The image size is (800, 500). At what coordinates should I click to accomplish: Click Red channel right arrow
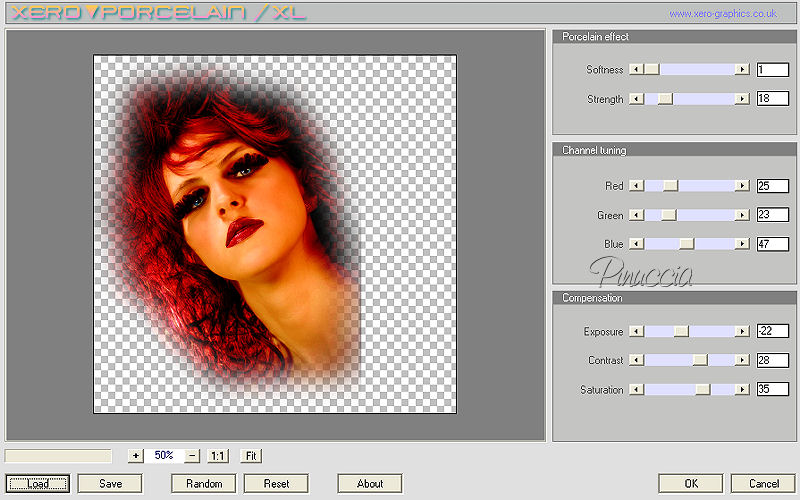(x=742, y=186)
